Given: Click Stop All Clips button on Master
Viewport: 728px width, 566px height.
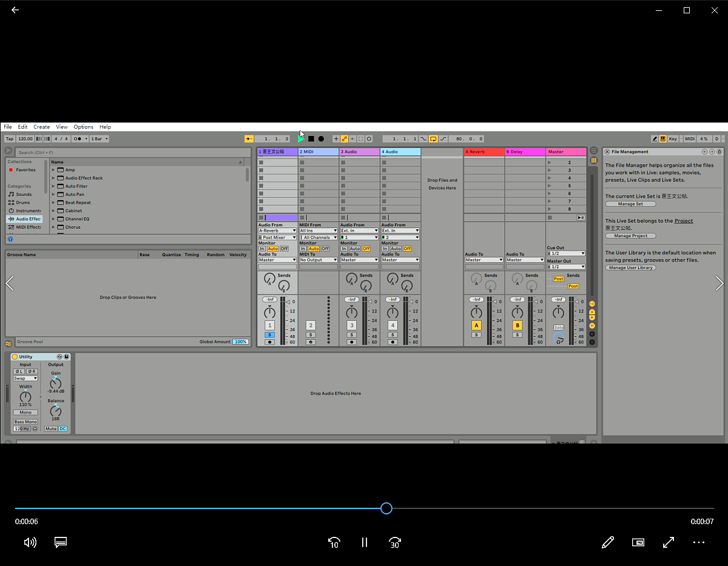Looking at the screenshot, I should coord(550,217).
